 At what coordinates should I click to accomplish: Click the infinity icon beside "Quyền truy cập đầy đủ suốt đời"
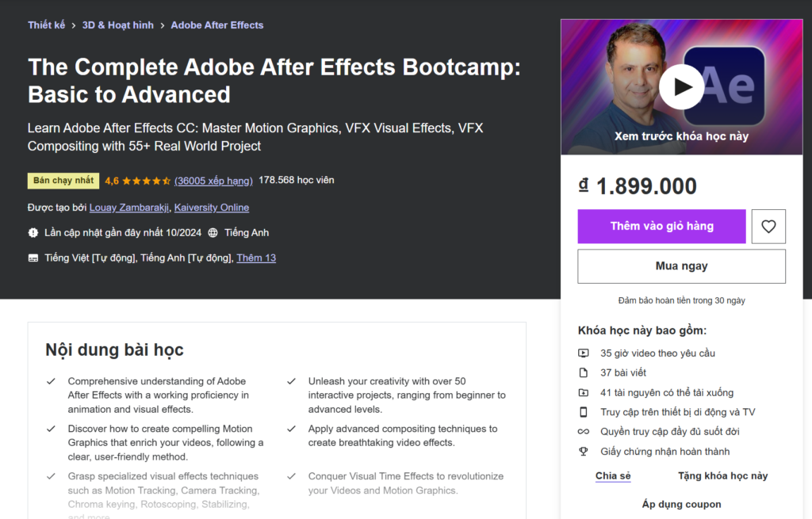pyautogui.click(x=584, y=432)
